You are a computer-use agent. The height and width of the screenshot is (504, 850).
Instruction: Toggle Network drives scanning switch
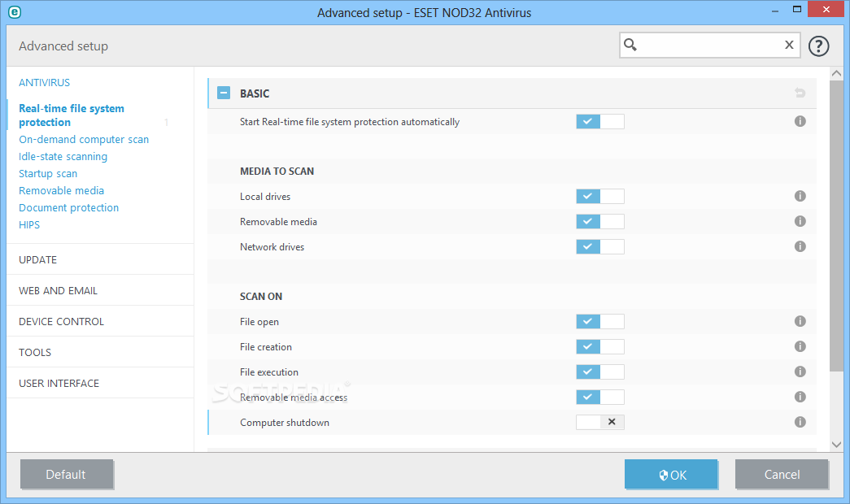[x=600, y=246]
